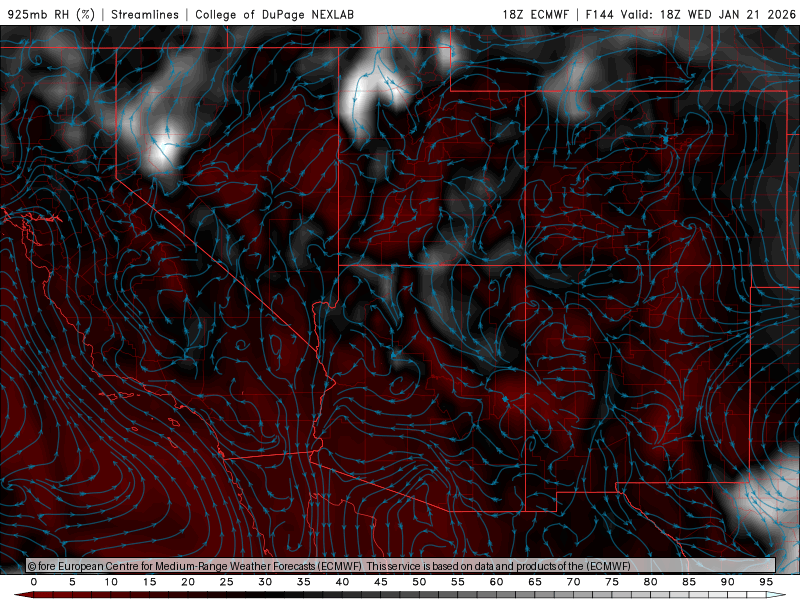Click the "25" label on the RH scale
The width and height of the screenshot is (800, 600).
[x=227, y=582]
